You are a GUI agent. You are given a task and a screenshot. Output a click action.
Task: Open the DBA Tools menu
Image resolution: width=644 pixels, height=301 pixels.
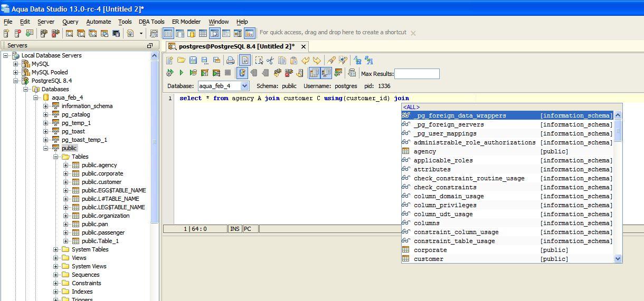151,22
